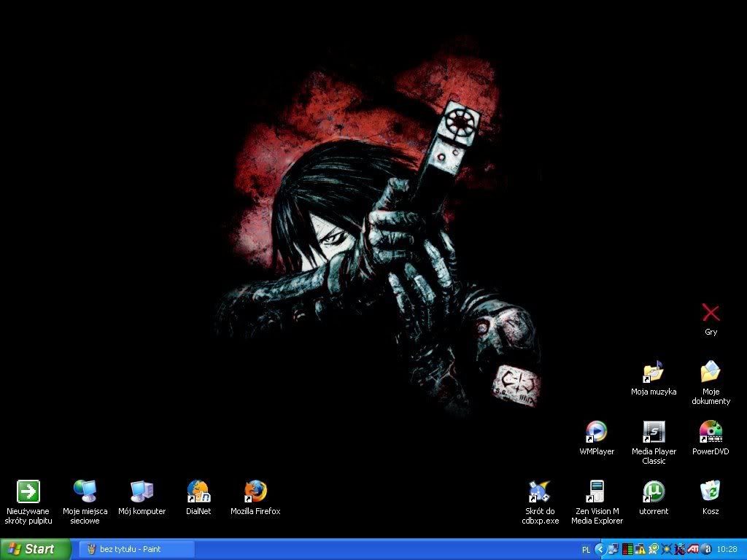The width and height of the screenshot is (747, 560).
Task: Click the Nieużywane skróty pulpitu icon
Action: pyautogui.click(x=28, y=491)
